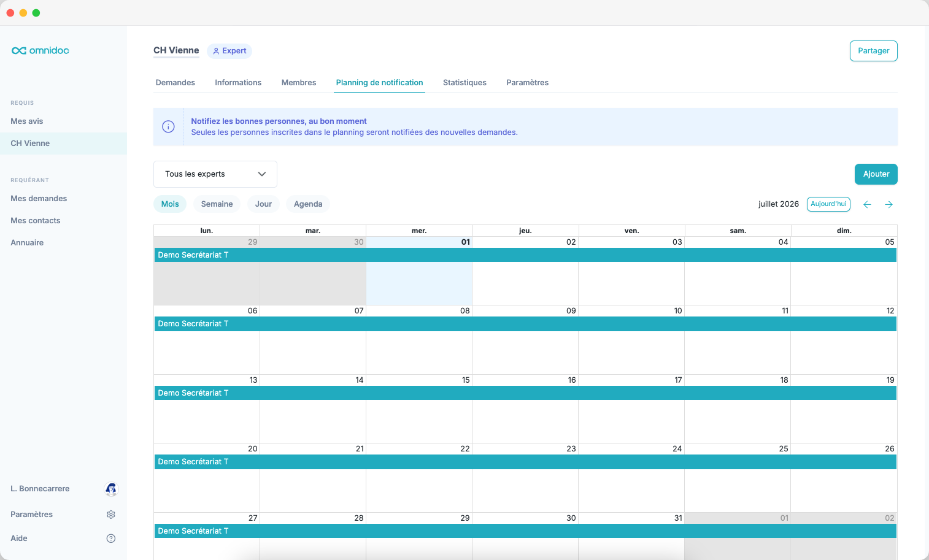Open sidebar Paramètres link

[x=31, y=515]
